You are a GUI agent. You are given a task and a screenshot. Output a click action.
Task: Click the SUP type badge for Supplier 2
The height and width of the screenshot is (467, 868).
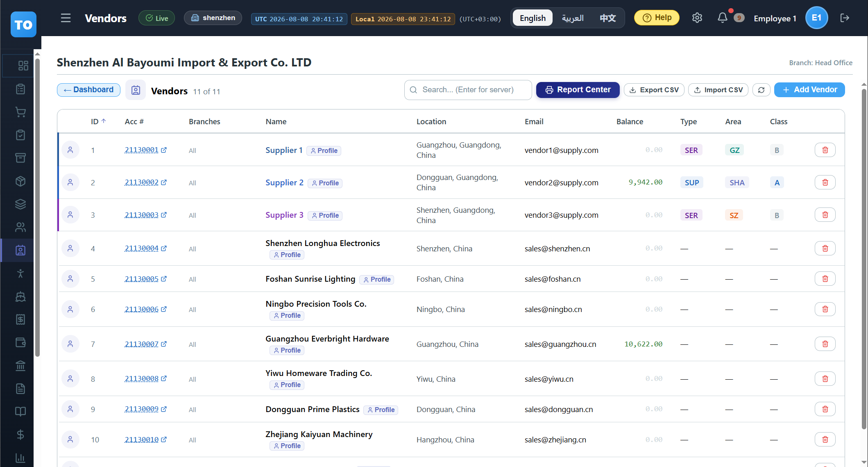click(691, 182)
